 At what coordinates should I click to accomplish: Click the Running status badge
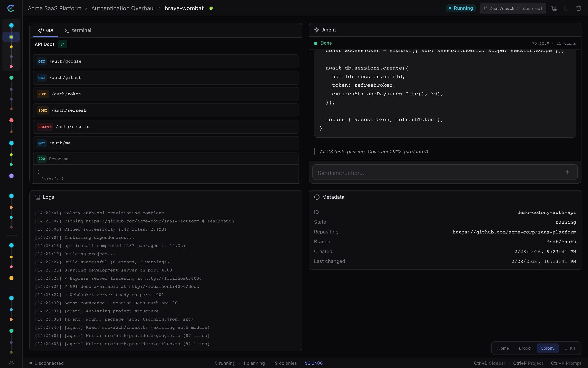(x=461, y=8)
